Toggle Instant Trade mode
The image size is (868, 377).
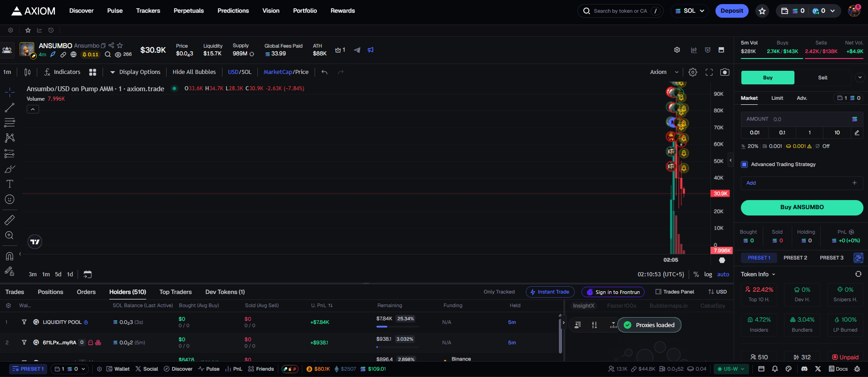click(x=550, y=292)
